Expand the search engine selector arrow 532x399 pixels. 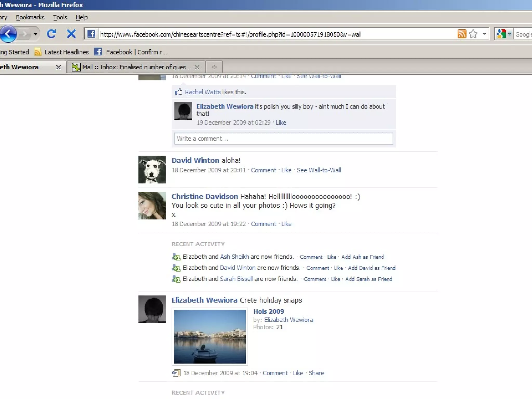pyautogui.click(x=509, y=34)
